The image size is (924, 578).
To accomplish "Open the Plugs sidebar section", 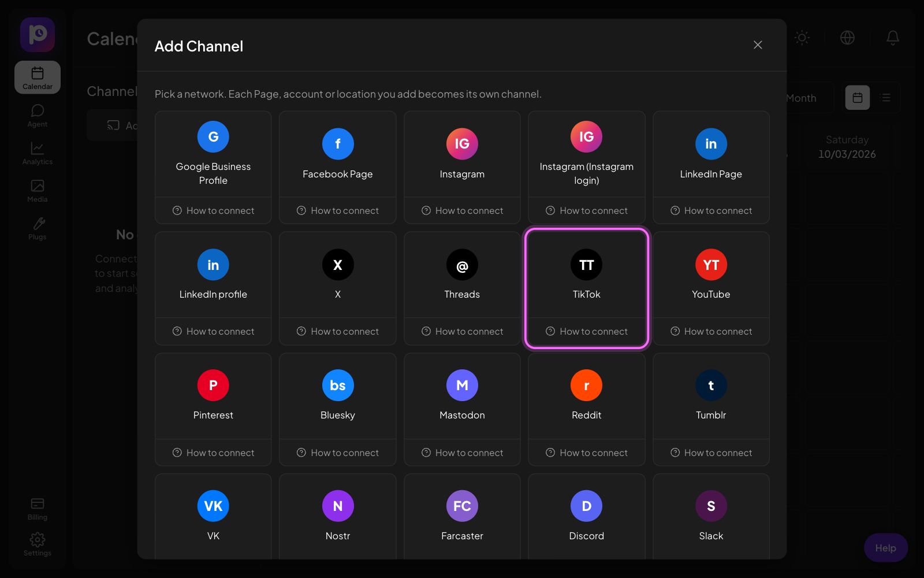I will (x=38, y=228).
